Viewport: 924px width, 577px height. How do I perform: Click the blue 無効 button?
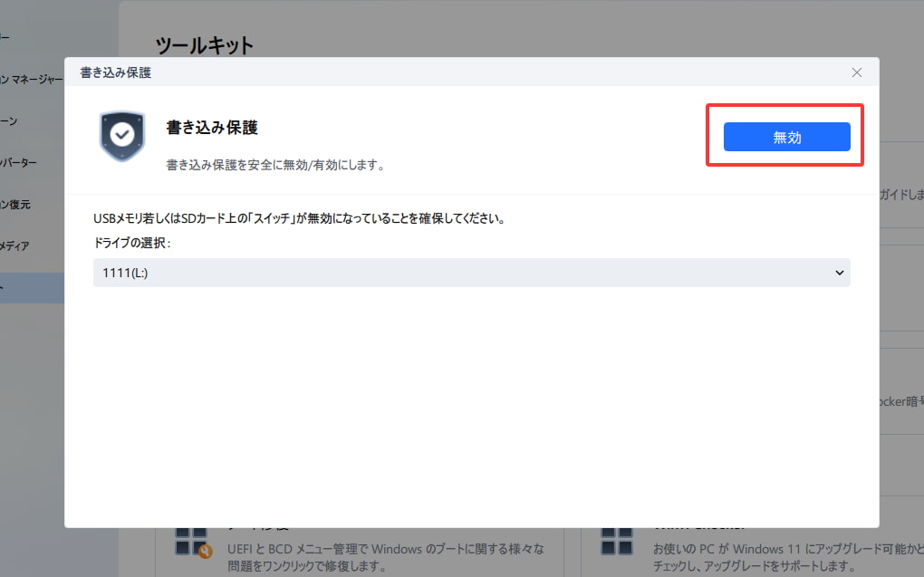coord(786,137)
